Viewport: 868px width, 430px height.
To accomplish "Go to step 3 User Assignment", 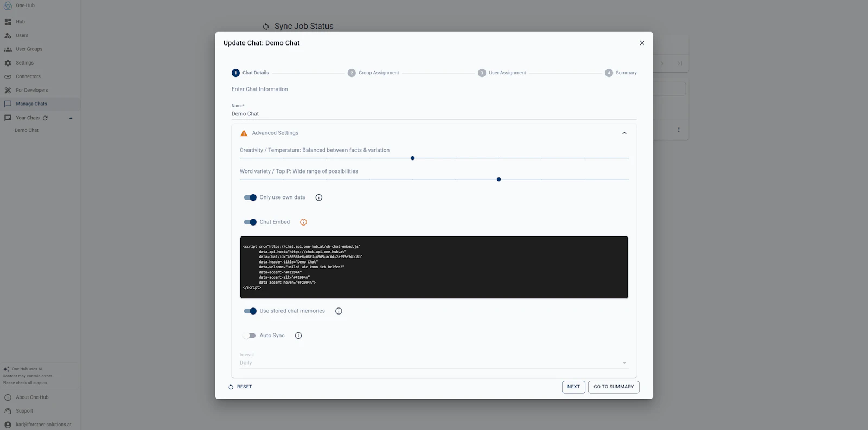I will coord(502,73).
